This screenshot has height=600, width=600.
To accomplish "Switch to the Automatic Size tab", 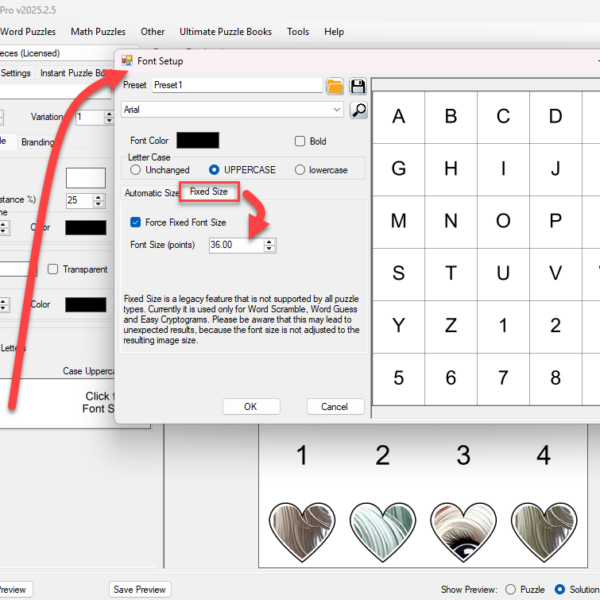I will pyautogui.click(x=151, y=193).
